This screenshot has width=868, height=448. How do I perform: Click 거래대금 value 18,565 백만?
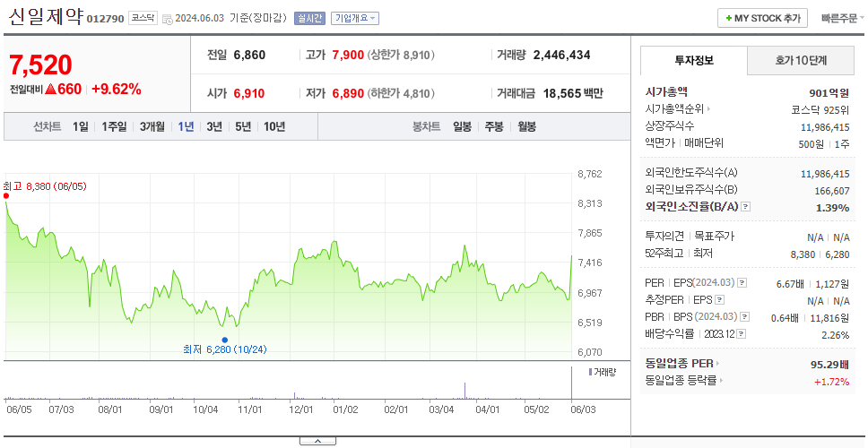573,93
